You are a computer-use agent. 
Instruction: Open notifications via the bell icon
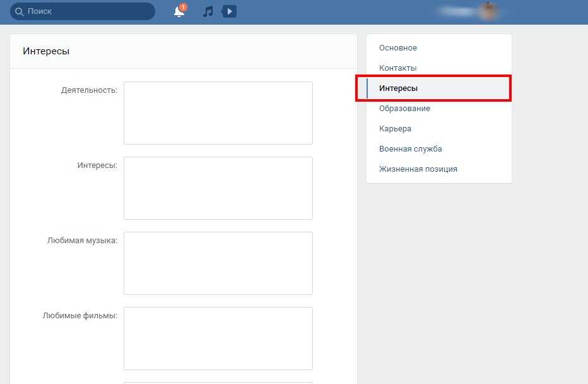[179, 12]
